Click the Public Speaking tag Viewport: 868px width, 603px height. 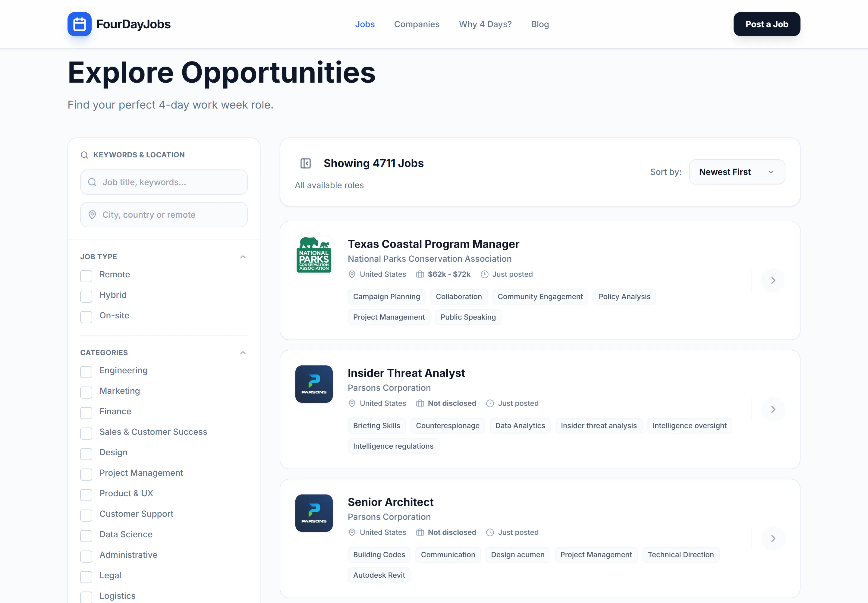468,317
